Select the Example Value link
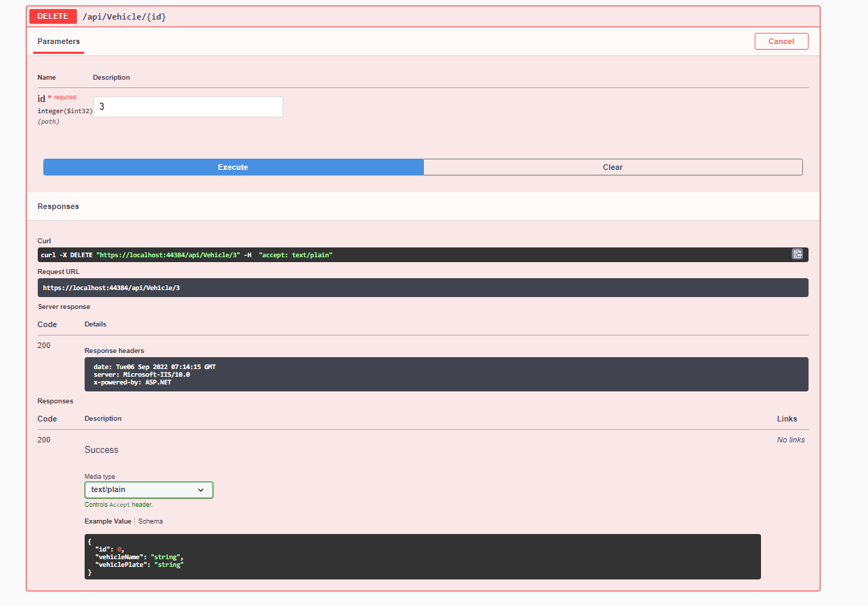 107,521
